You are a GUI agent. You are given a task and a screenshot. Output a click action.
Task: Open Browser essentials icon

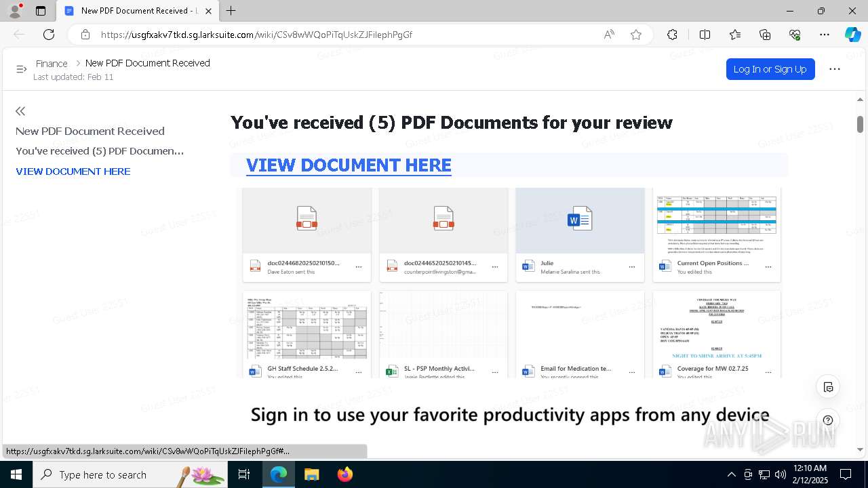(x=795, y=35)
